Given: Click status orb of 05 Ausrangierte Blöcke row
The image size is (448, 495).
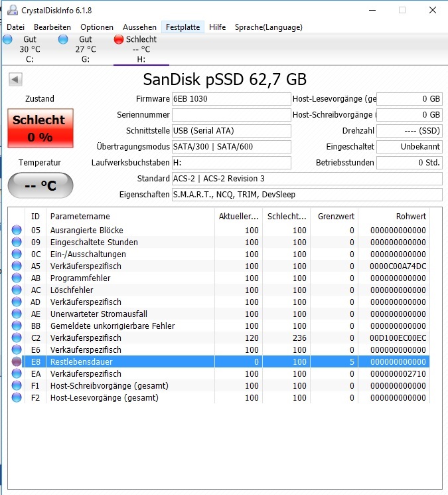Looking at the screenshot, I should pos(17,230).
